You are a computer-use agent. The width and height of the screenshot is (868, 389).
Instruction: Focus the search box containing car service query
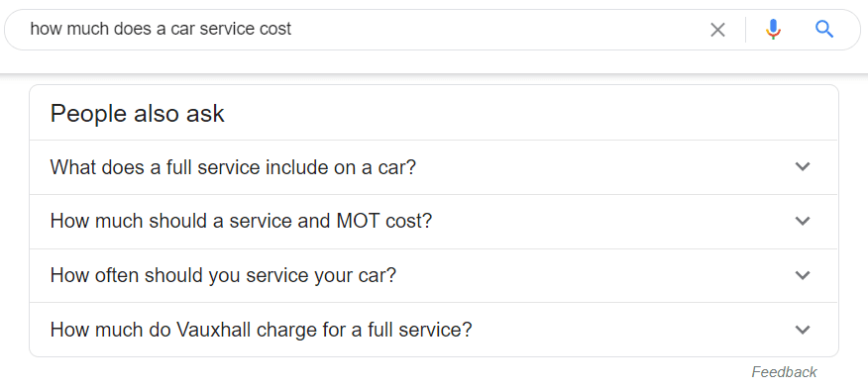coord(355,30)
